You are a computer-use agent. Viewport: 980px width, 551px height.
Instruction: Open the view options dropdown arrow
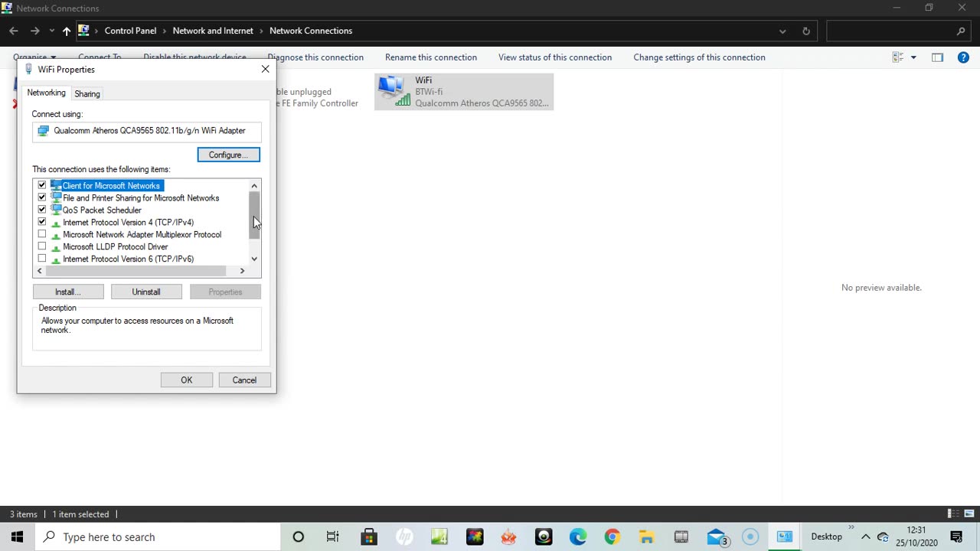click(x=913, y=57)
